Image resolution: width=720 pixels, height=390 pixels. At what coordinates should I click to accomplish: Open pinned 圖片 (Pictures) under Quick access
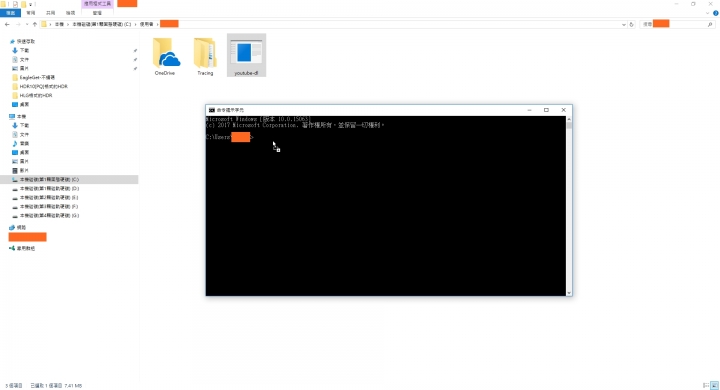coord(24,68)
